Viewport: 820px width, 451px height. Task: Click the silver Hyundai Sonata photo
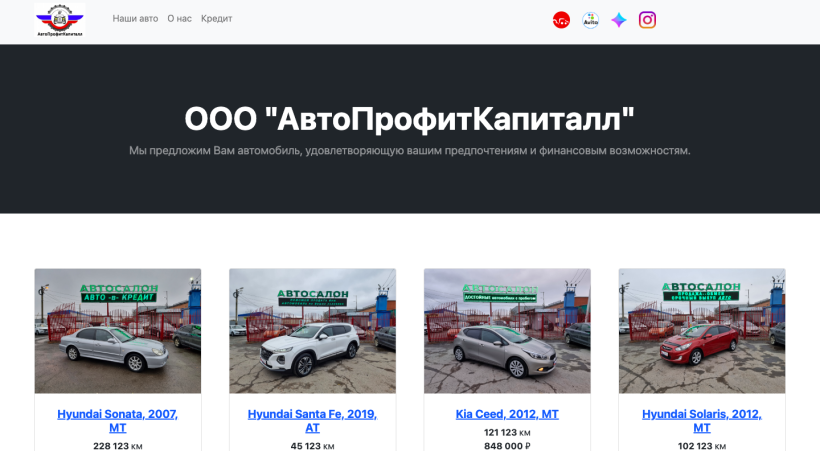pyautogui.click(x=118, y=331)
